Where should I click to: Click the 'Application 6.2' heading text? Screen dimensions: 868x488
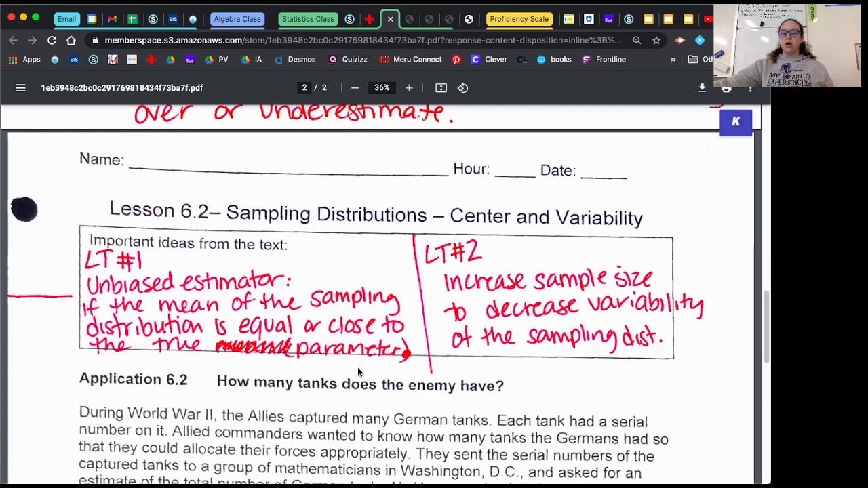pos(133,379)
